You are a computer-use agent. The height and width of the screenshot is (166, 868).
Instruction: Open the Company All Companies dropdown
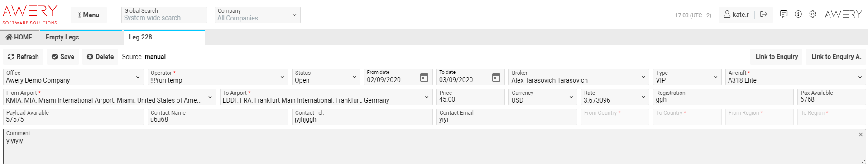(x=257, y=15)
